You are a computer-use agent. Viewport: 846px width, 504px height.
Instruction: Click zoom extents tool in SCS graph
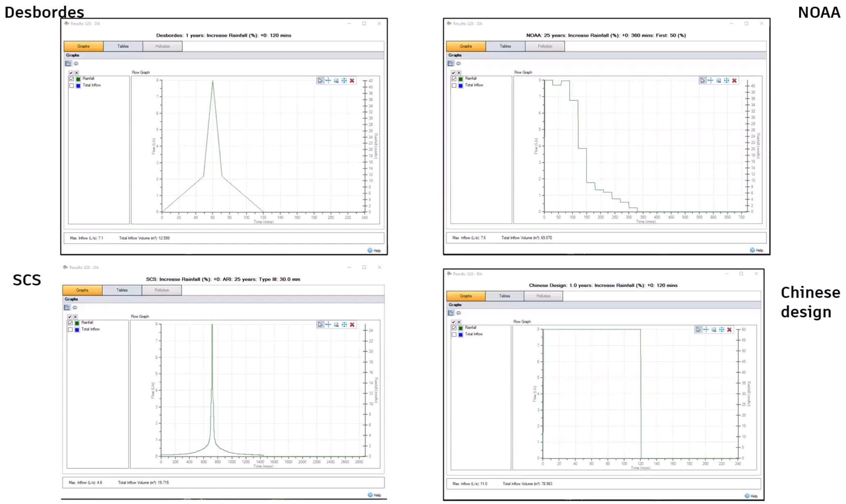344,325
